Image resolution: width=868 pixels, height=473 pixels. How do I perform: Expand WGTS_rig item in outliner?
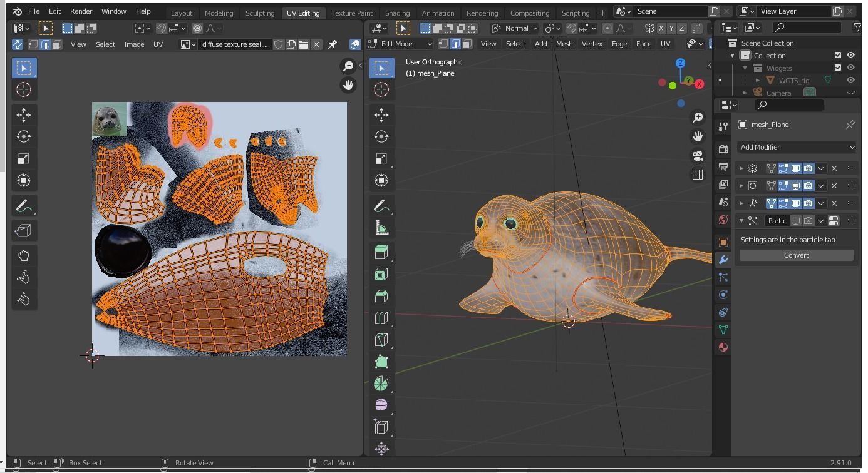pyautogui.click(x=758, y=81)
